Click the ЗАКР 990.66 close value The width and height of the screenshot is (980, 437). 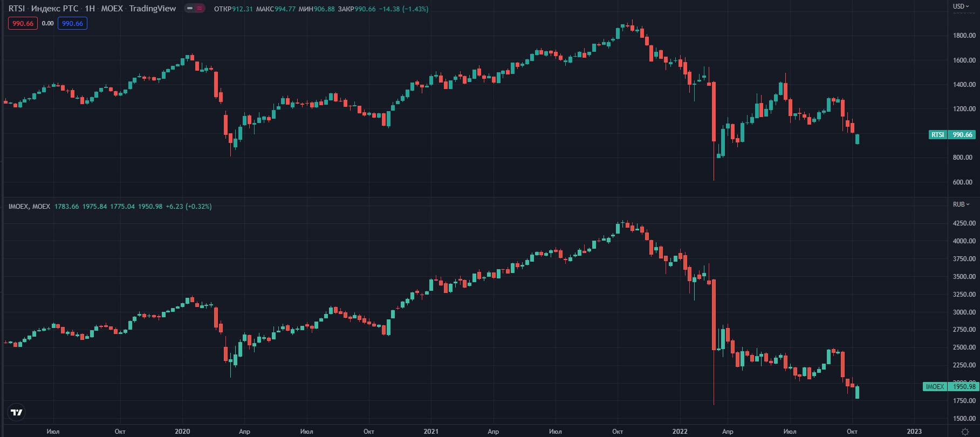click(x=357, y=9)
